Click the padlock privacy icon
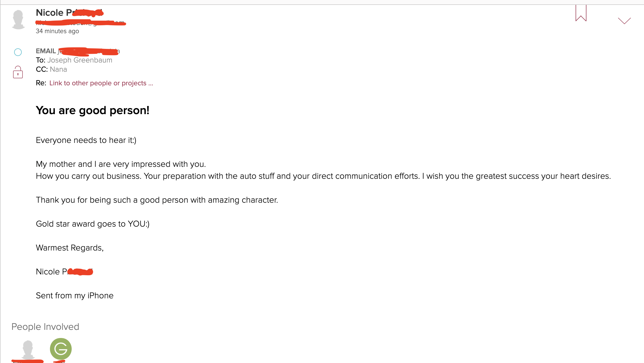This screenshot has height=363, width=644. click(x=18, y=72)
